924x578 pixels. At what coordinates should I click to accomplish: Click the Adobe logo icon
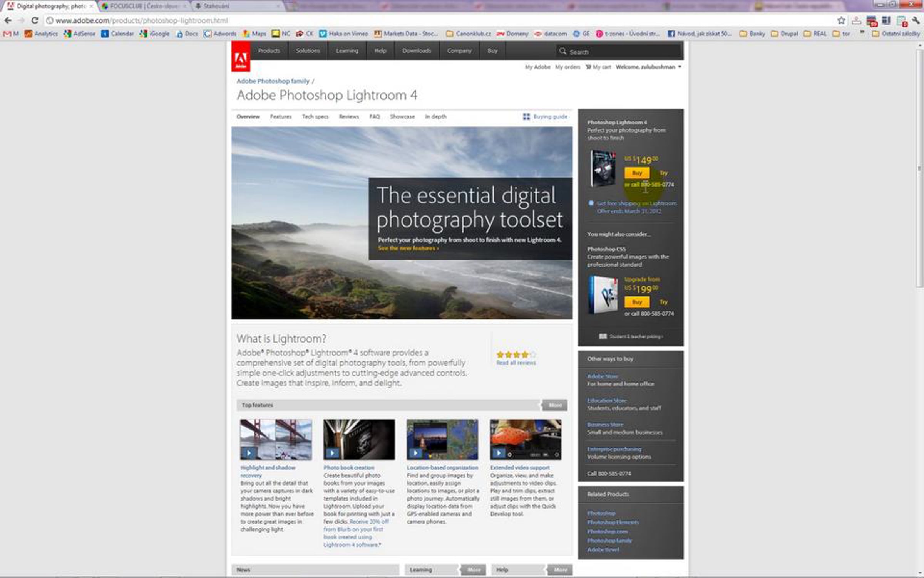[x=241, y=56]
